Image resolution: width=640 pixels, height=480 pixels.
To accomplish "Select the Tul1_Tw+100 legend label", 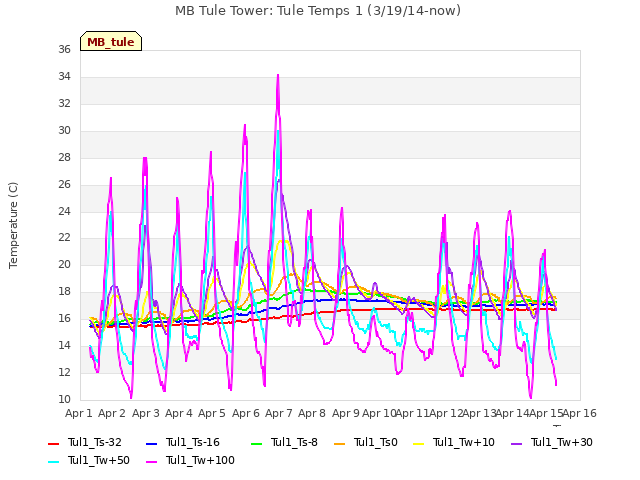I will coord(200,460).
